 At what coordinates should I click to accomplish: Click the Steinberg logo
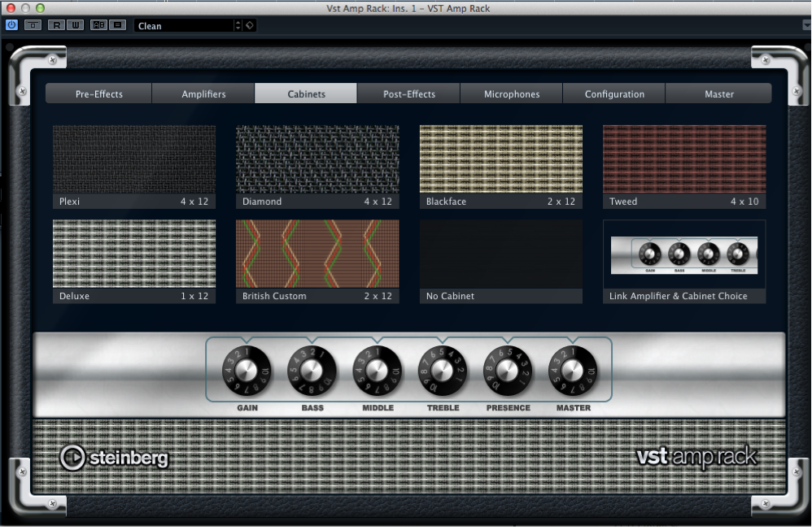(x=115, y=458)
